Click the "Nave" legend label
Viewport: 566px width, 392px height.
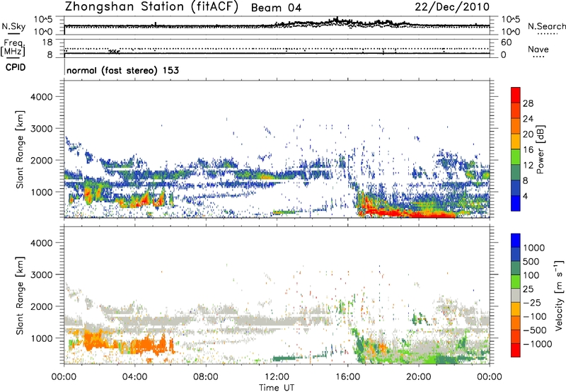pyautogui.click(x=538, y=49)
